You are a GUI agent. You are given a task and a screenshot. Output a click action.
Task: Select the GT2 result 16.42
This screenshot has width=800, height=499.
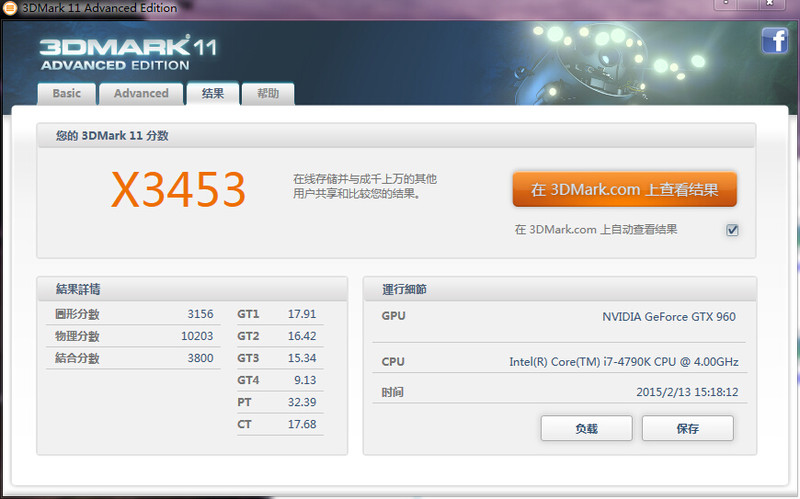(x=302, y=336)
